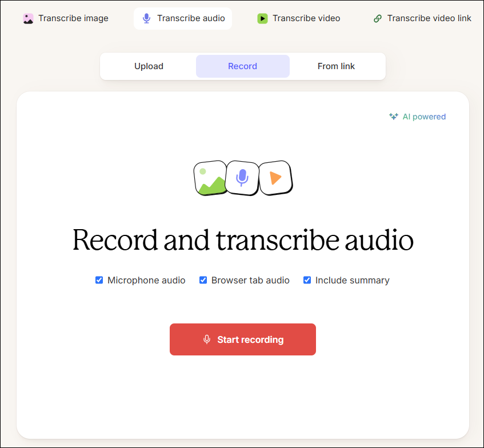The height and width of the screenshot is (448, 484).
Task: Click the microphone tile illustration
Action: coord(242,178)
